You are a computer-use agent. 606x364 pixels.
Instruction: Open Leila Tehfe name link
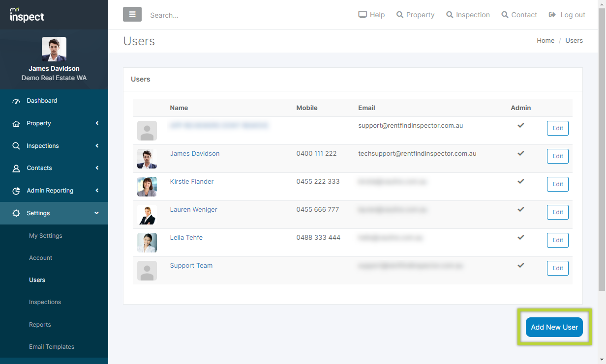(186, 238)
